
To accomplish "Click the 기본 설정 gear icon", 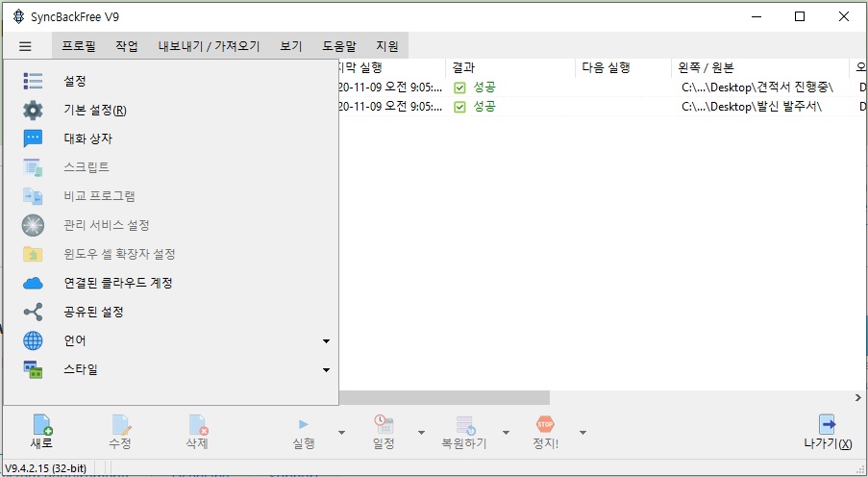I will pos(33,111).
